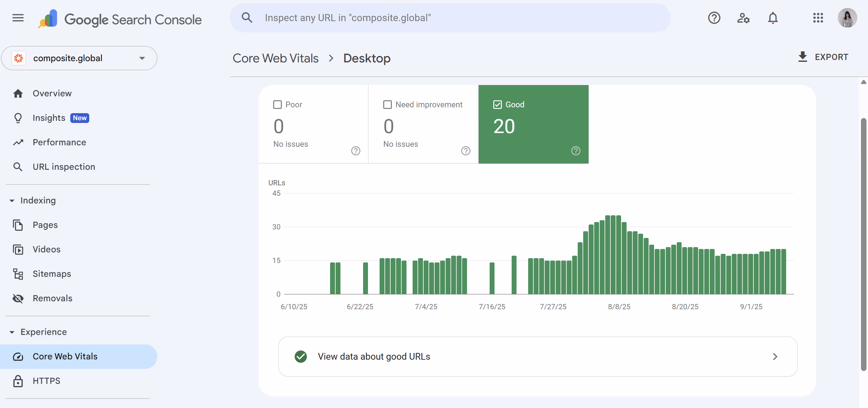Uncheck the Good URLs checkbox

(497, 105)
